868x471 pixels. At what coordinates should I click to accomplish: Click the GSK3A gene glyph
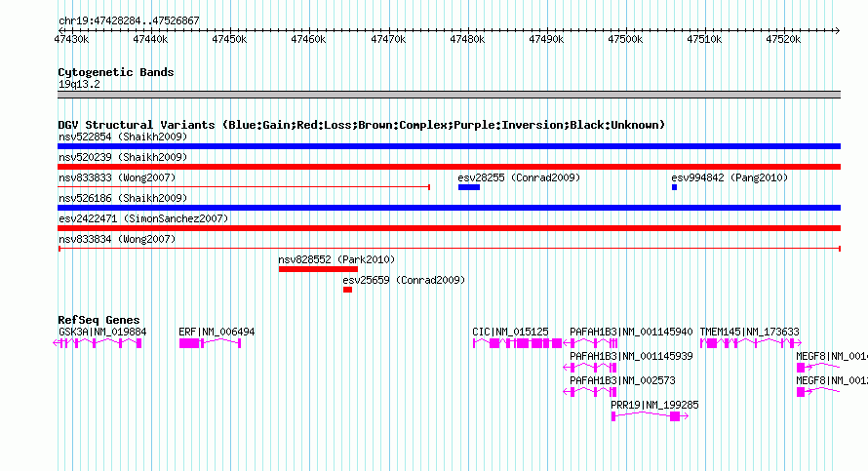click(x=98, y=343)
